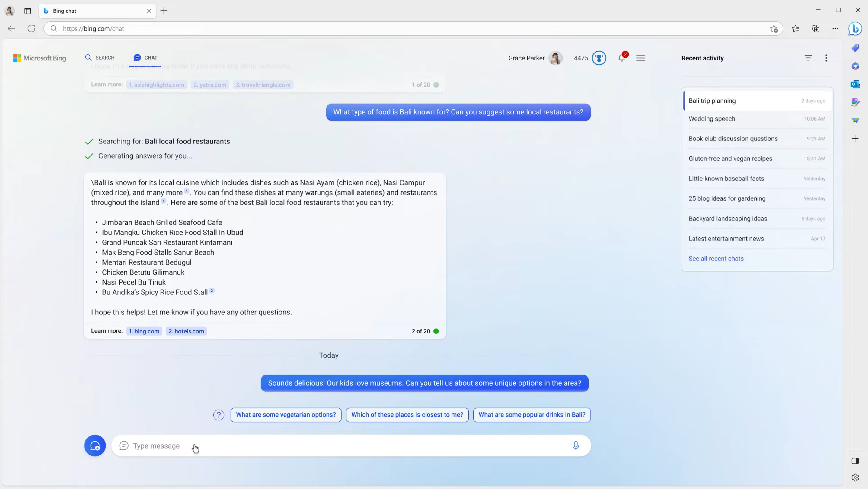Screen dimensions: 868x489
Task: Click suggestion What are some popular drinks in Bali?
Action: pos(532,415)
